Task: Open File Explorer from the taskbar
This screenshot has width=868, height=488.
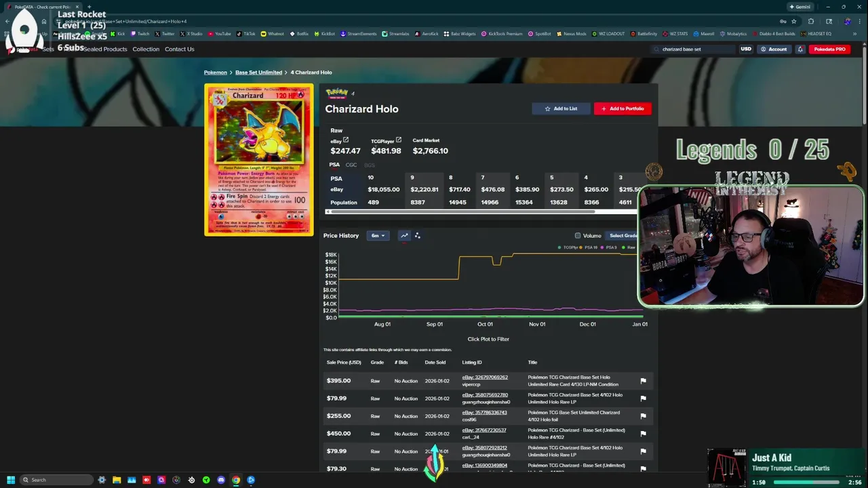Action: (117, 480)
